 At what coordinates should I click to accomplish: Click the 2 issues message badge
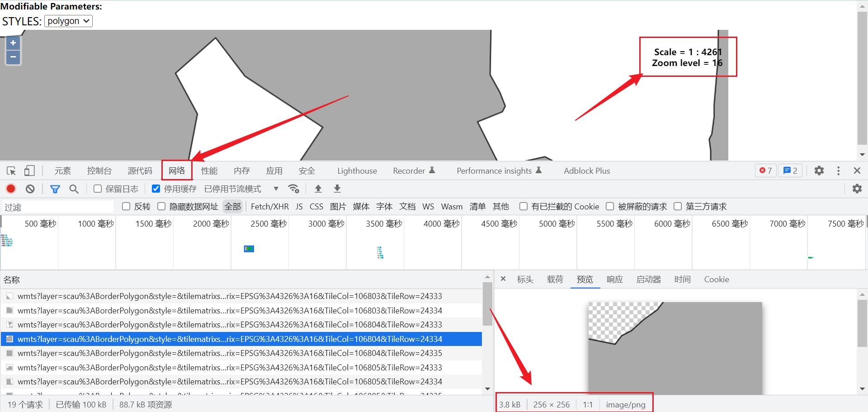[x=790, y=170]
